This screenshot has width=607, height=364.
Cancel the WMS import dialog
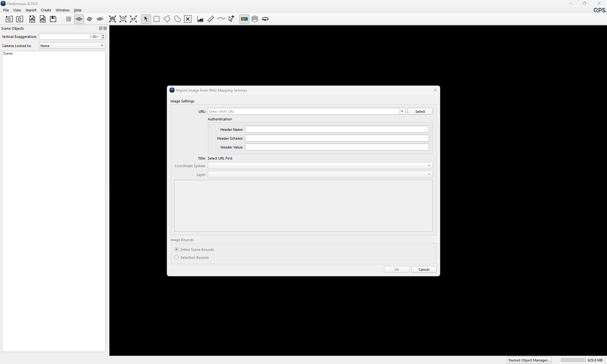click(424, 270)
